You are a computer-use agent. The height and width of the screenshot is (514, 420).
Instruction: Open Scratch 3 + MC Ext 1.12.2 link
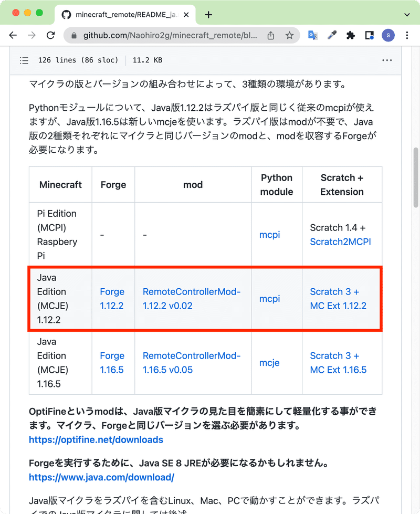tap(338, 299)
